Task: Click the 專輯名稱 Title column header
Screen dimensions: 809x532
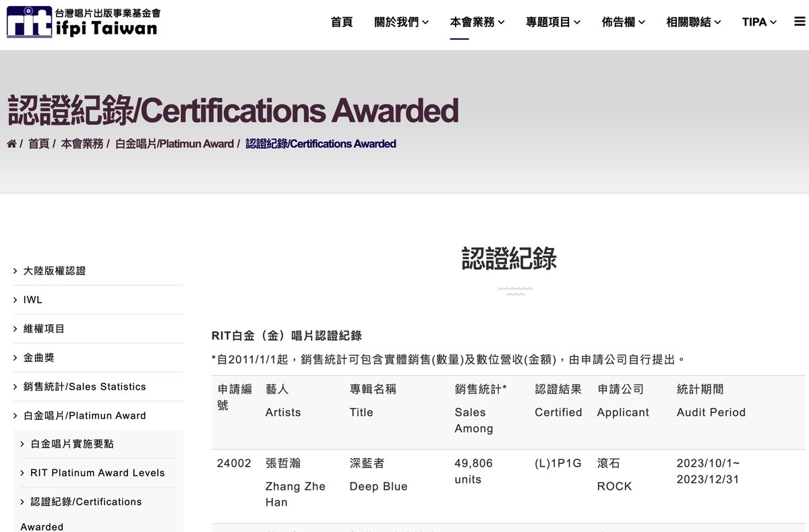Action: [x=373, y=401]
